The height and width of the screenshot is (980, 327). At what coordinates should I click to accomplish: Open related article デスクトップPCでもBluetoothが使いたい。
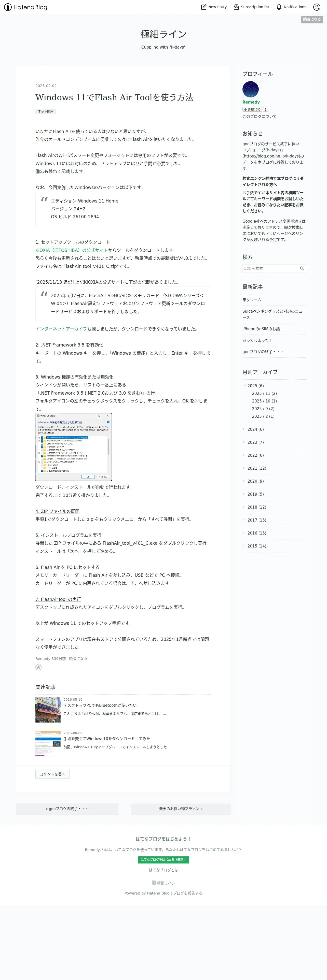click(x=101, y=705)
